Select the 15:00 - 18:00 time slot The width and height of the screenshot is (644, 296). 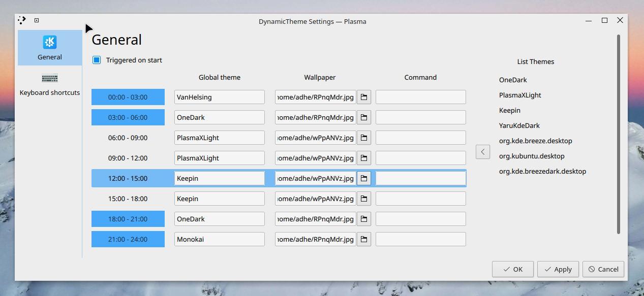[x=128, y=199]
